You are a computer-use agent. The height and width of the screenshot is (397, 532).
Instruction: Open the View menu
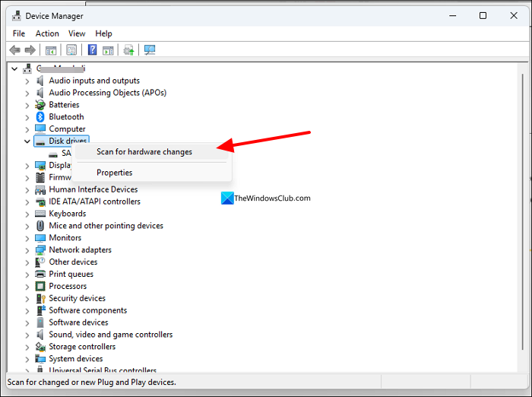[77, 33]
